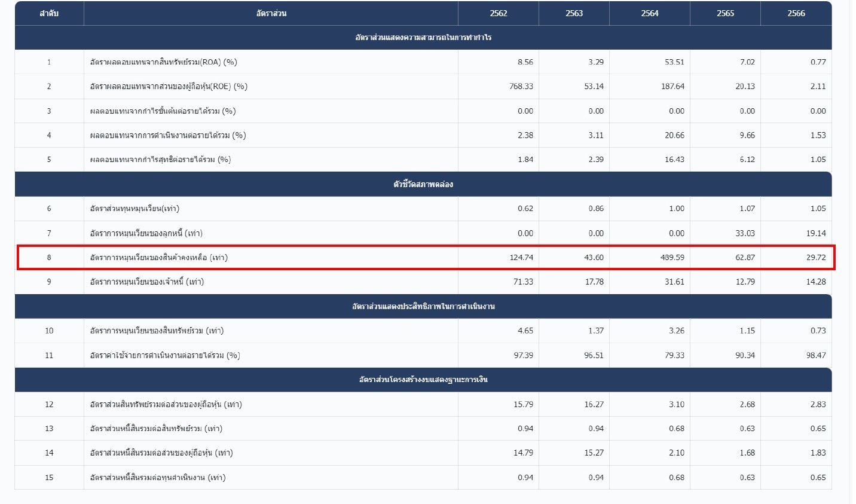The image size is (856, 504).
Task: Click value 124.74 in the highlighted row 8
Action: [521, 258]
